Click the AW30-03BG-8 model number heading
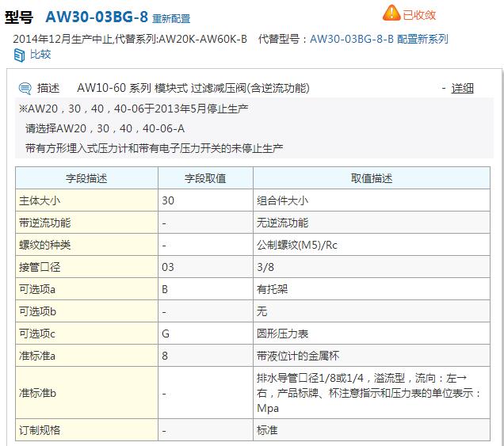Image resolution: width=504 pixels, height=446 pixels. [97, 17]
